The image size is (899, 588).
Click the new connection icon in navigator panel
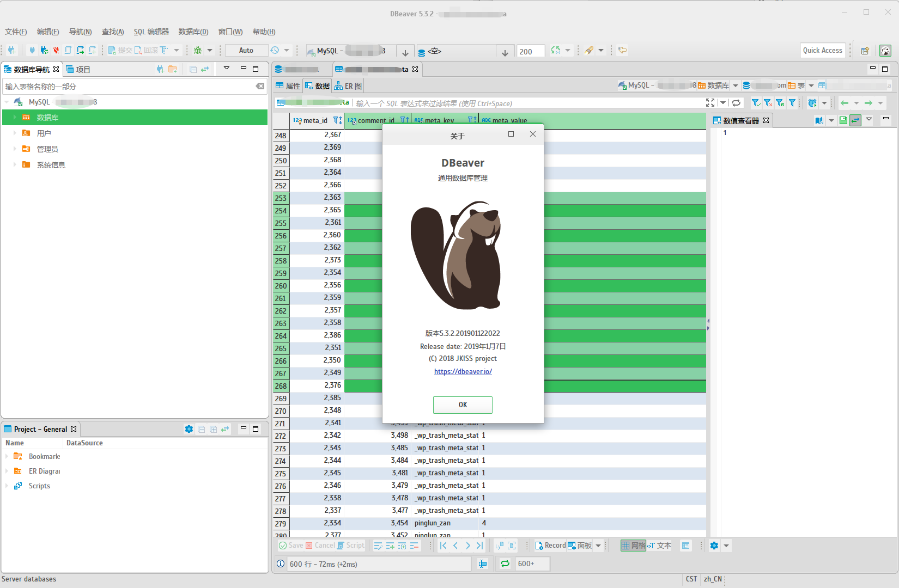point(160,69)
